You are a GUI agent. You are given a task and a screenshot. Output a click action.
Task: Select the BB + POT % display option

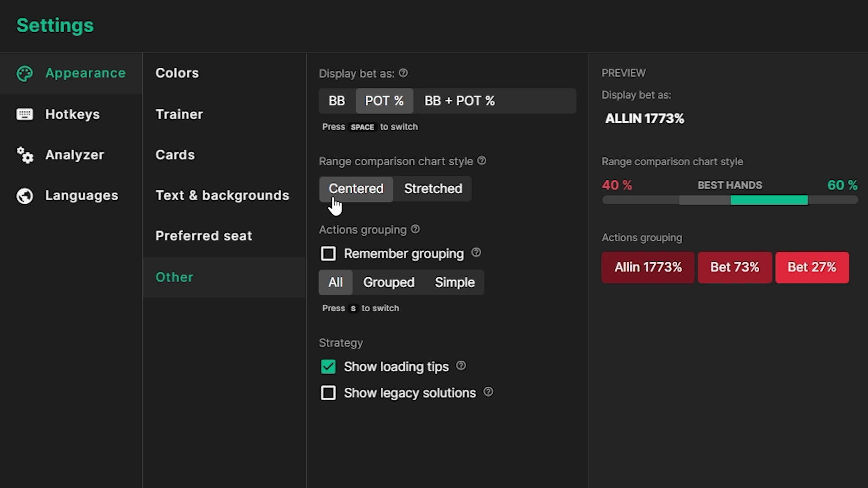click(x=459, y=100)
